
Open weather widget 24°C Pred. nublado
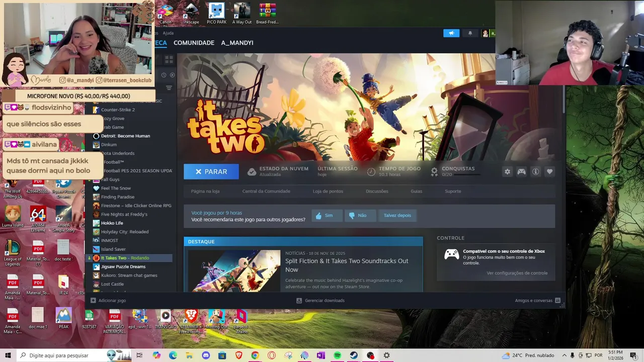pos(528,355)
